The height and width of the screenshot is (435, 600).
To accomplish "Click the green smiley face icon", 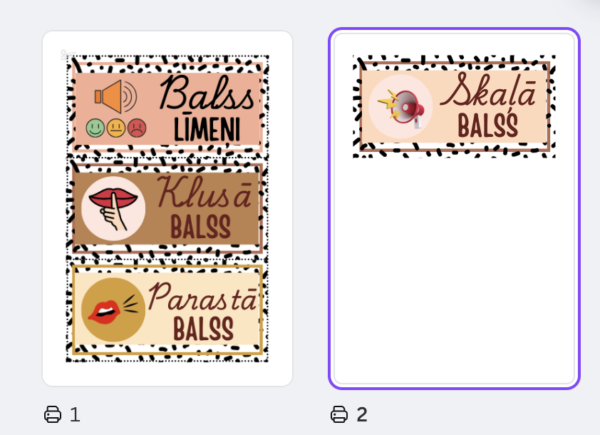I will click(x=95, y=128).
